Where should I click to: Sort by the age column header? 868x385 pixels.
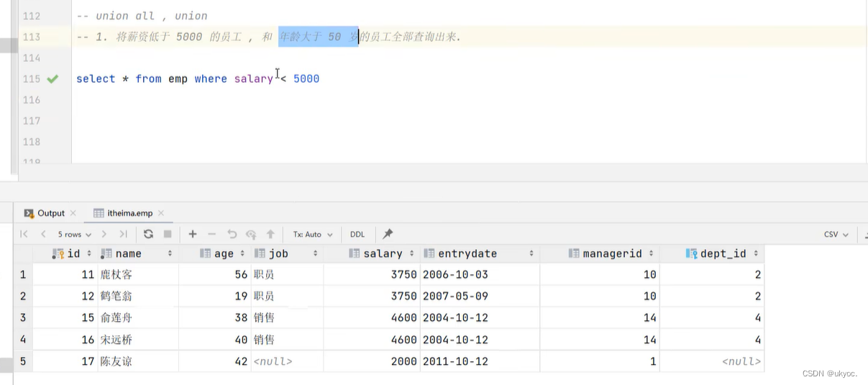215,253
